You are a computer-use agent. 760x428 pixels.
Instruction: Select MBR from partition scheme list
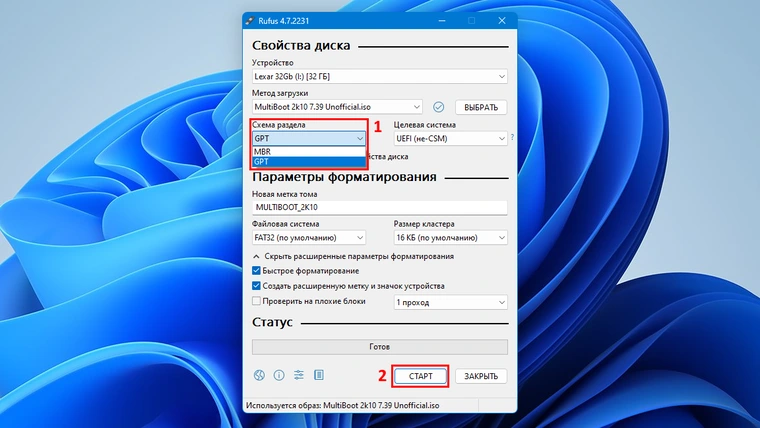coord(310,152)
